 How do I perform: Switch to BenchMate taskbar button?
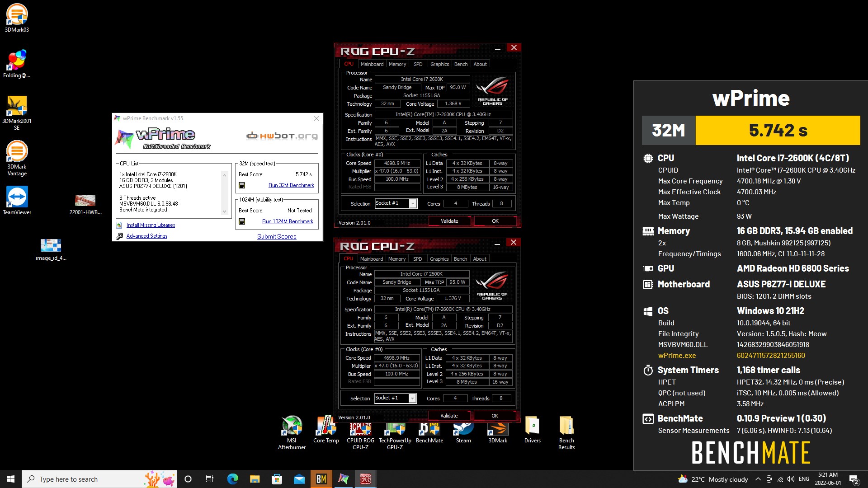(321, 479)
